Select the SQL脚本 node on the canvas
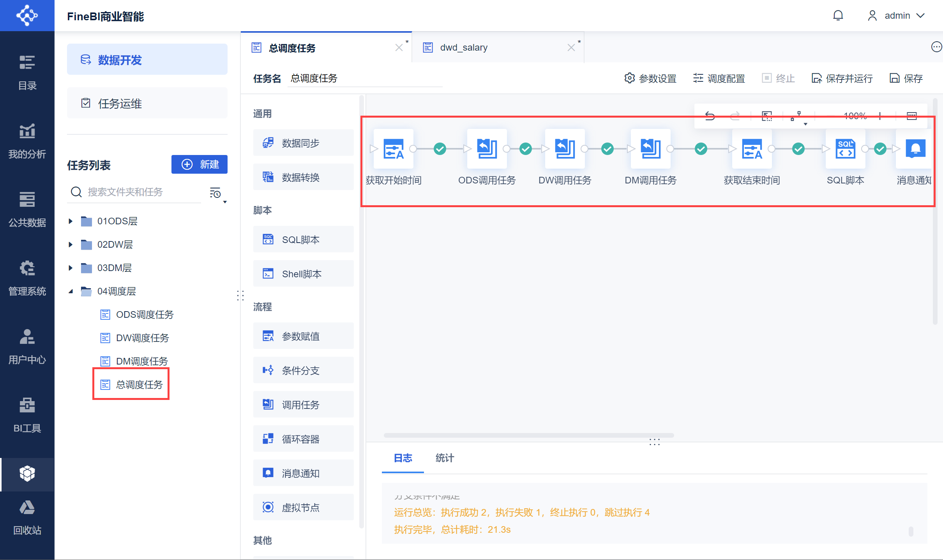 pyautogui.click(x=845, y=149)
